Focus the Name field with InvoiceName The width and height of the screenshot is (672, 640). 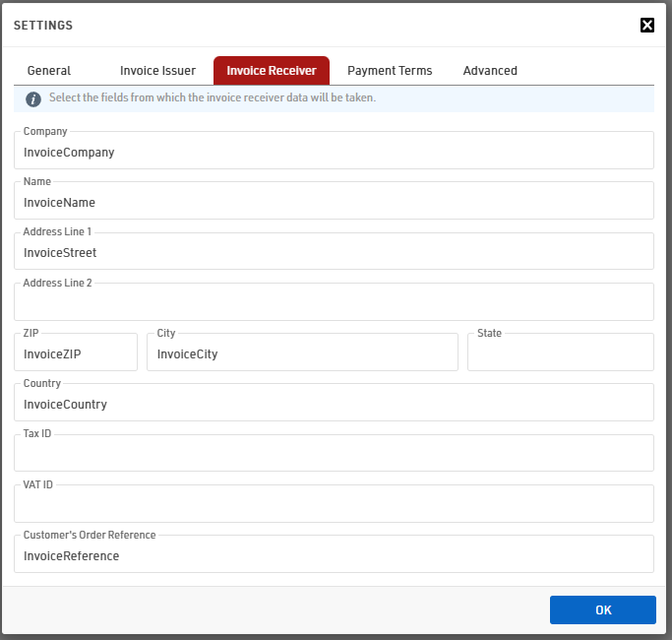[x=334, y=203]
